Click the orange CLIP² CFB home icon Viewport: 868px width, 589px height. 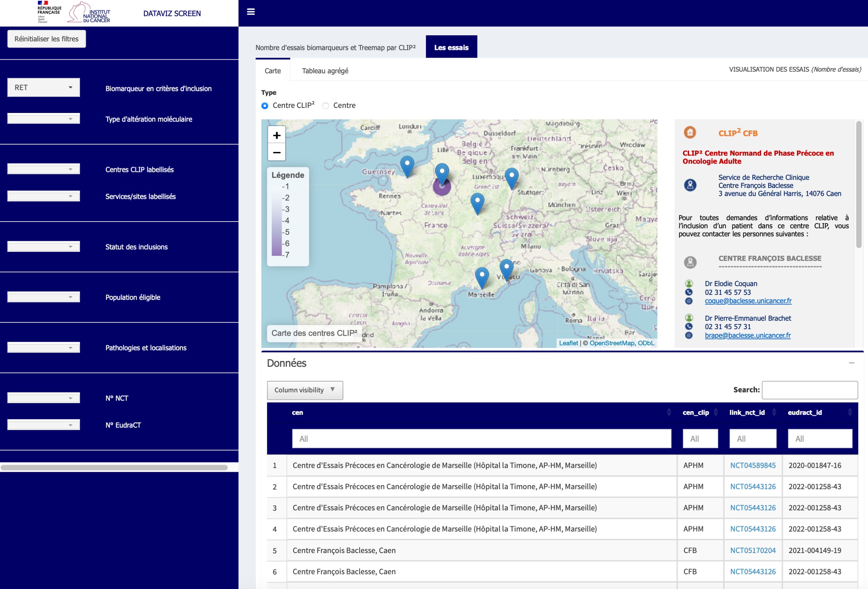point(690,133)
